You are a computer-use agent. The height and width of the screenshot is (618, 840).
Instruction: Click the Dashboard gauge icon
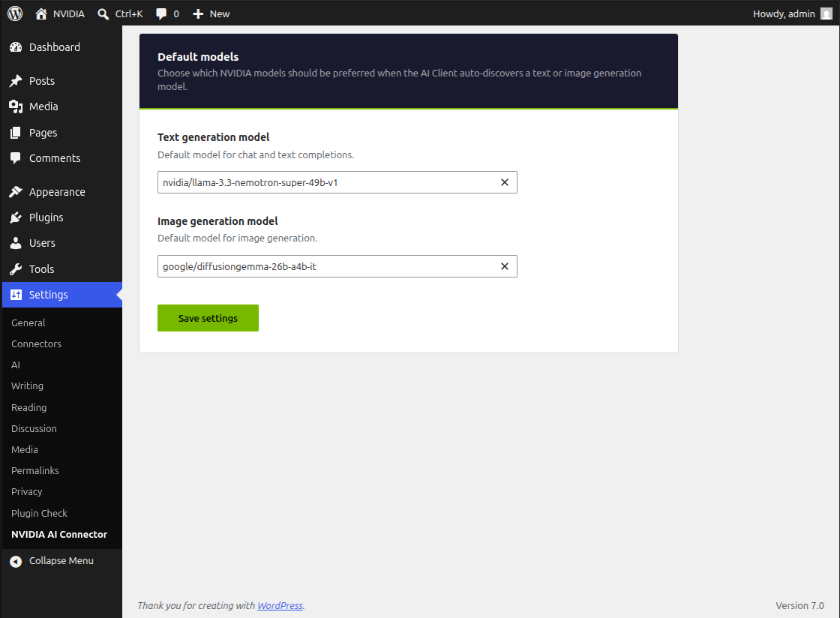click(x=16, y=47)
